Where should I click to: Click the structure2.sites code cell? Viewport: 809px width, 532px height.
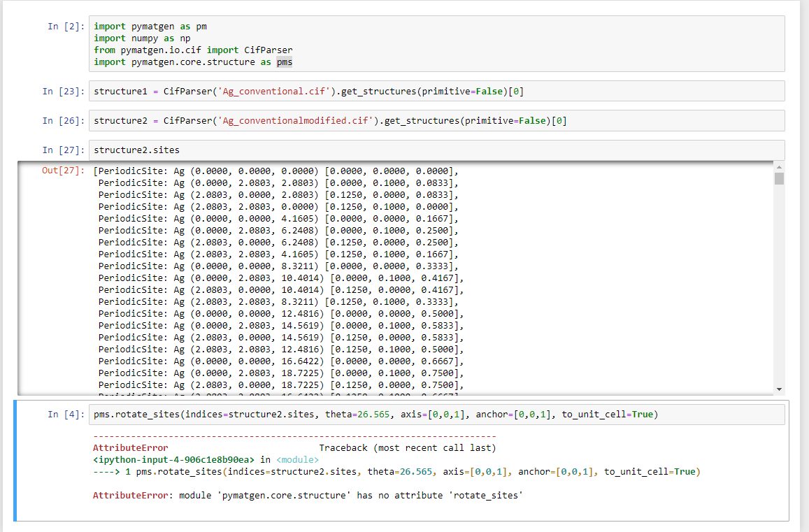(436, 150)
